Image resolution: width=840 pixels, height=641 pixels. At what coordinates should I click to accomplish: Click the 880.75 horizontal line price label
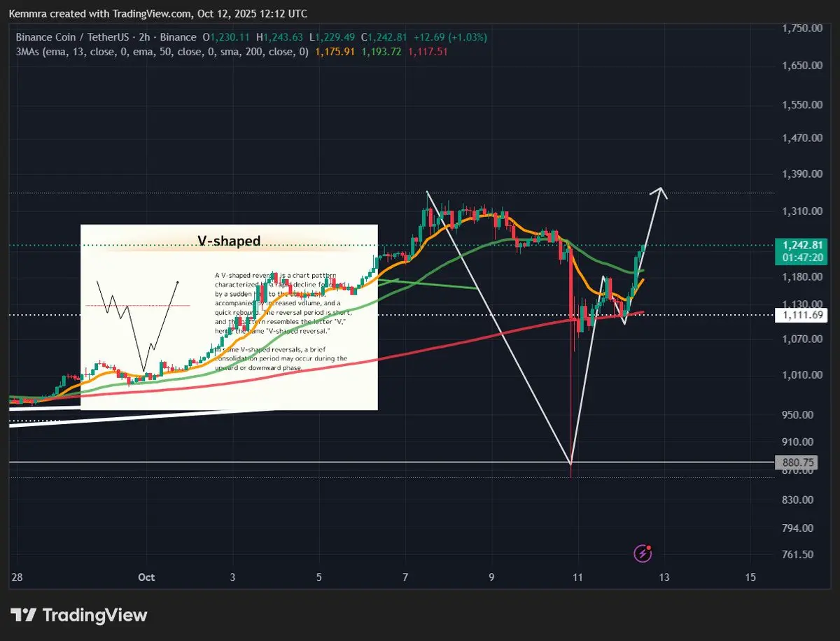[x=796, y=463]
